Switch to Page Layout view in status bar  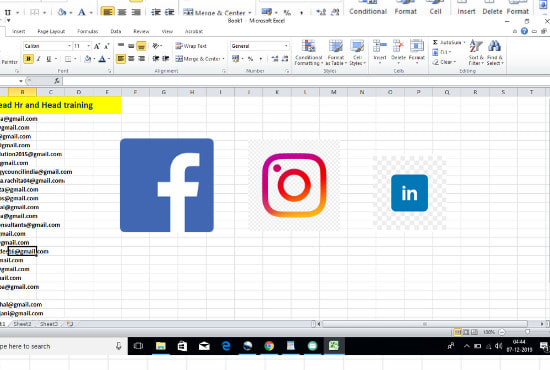[466, 332]
